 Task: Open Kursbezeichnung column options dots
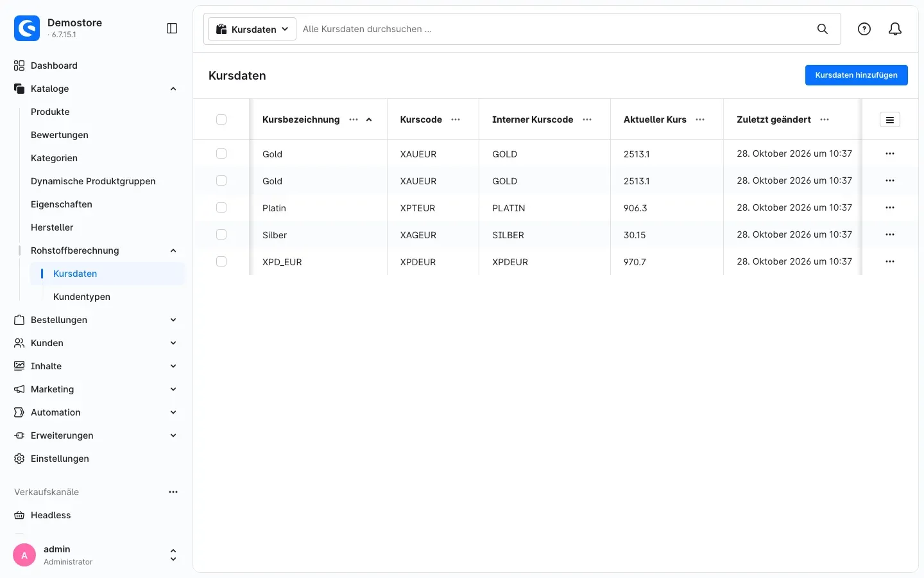(x=354, y=119)
